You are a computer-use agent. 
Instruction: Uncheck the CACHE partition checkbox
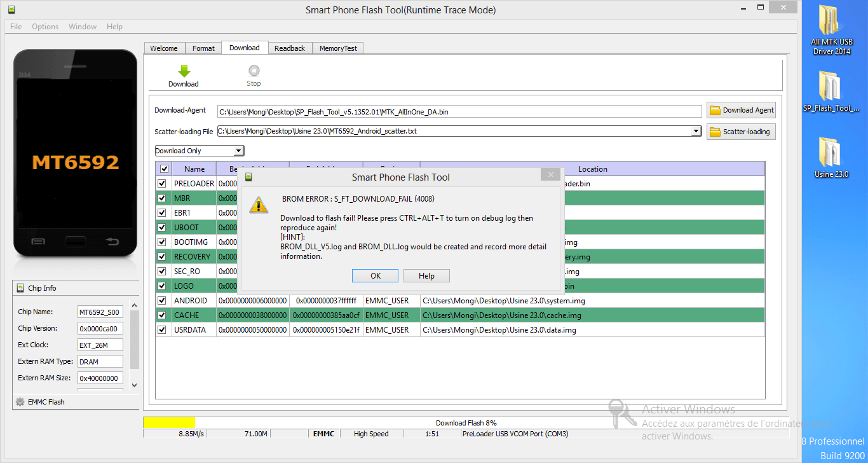pos(162,315)
